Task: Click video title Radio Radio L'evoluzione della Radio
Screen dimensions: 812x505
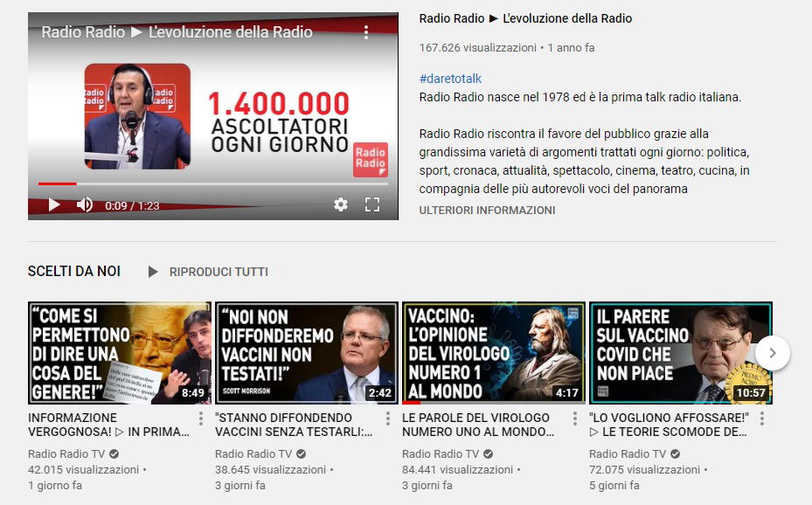Action: (x=525, y=18)
